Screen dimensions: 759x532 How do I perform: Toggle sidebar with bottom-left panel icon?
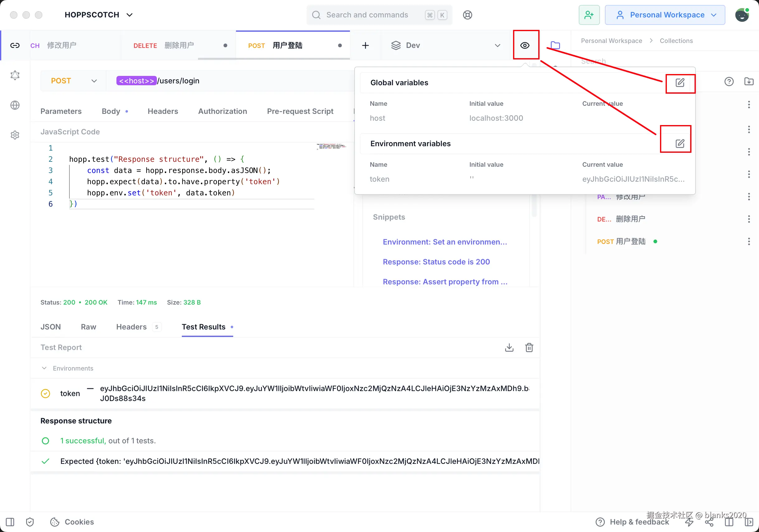(10, 522)
